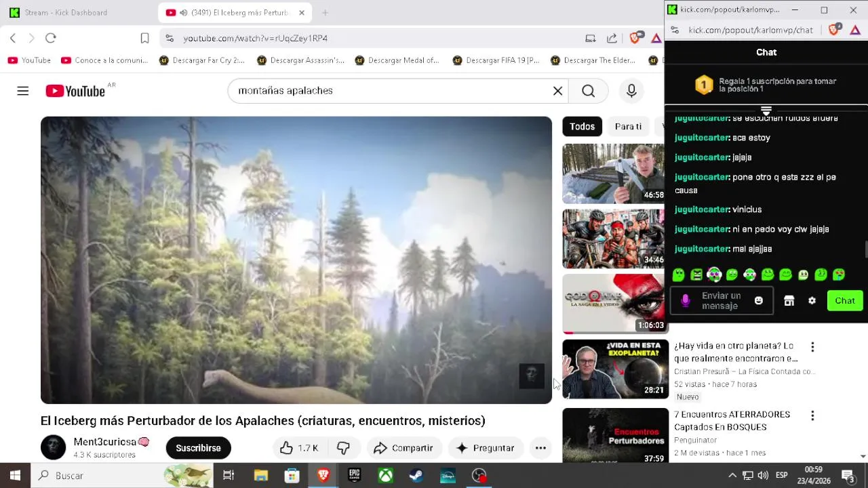Open emoji picker in Kick chat
868x488 pixels.
(759, 300)
